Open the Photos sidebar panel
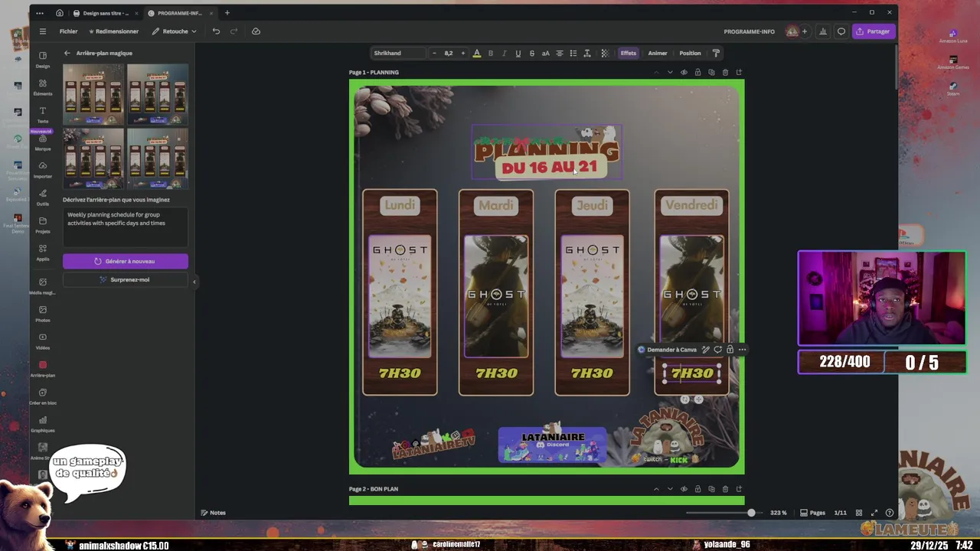The width and height of the screenshot is (980, 551). click(43, 314)
